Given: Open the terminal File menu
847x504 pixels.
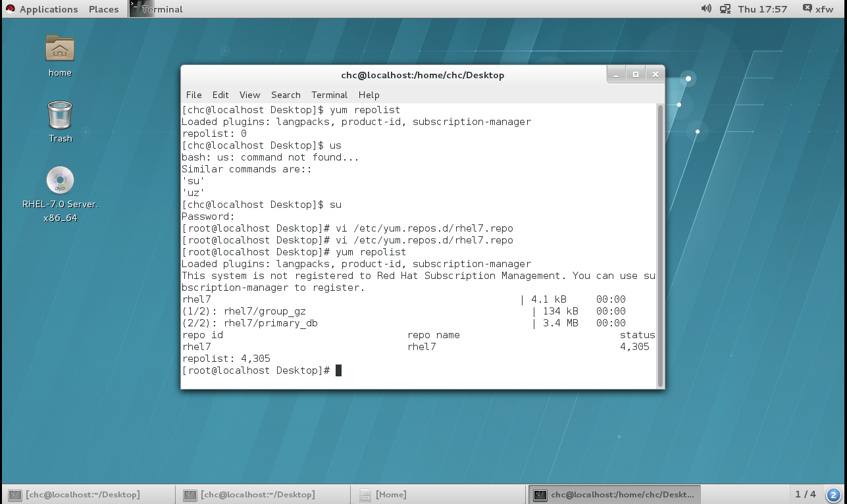Looking at the screenshot, I should click(x=193, y=95).
